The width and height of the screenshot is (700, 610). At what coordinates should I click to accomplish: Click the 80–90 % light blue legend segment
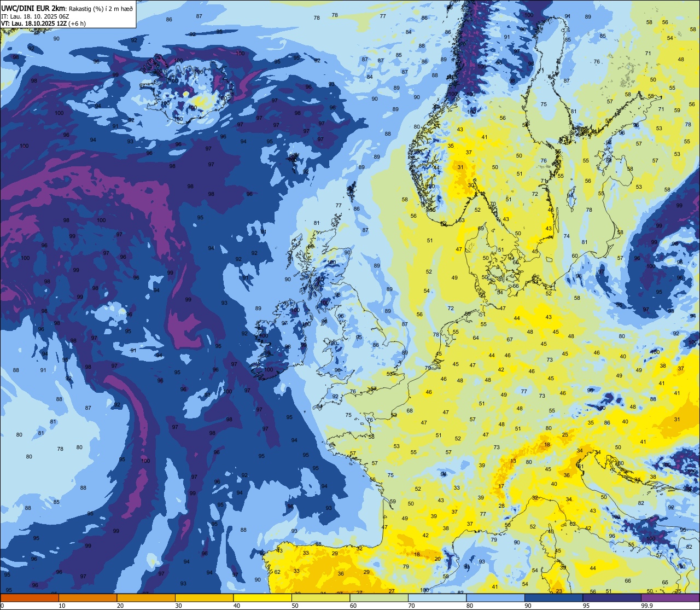point(495,597)
